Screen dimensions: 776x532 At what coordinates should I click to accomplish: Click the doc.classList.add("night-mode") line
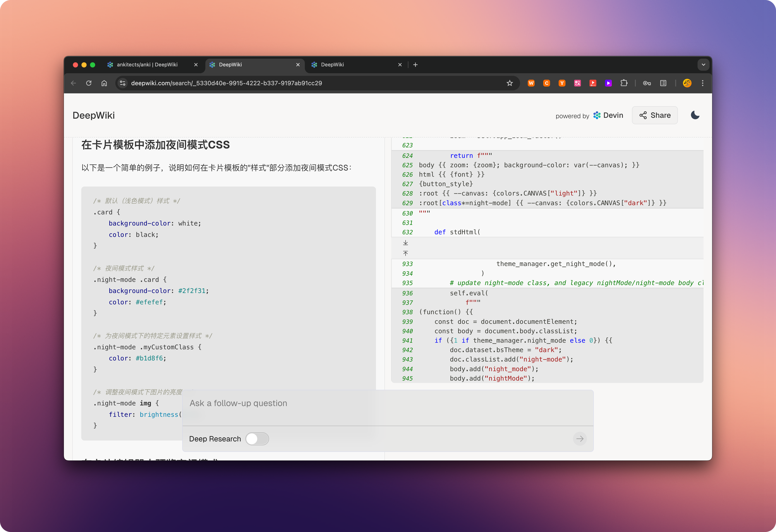tap(511, 359)
